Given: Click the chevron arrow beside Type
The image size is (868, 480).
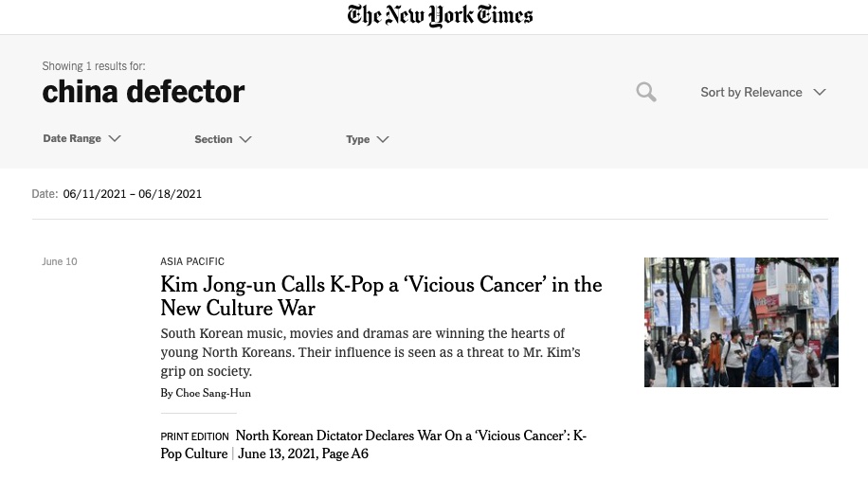Looking at the screenshot, I should click(383, 139).
